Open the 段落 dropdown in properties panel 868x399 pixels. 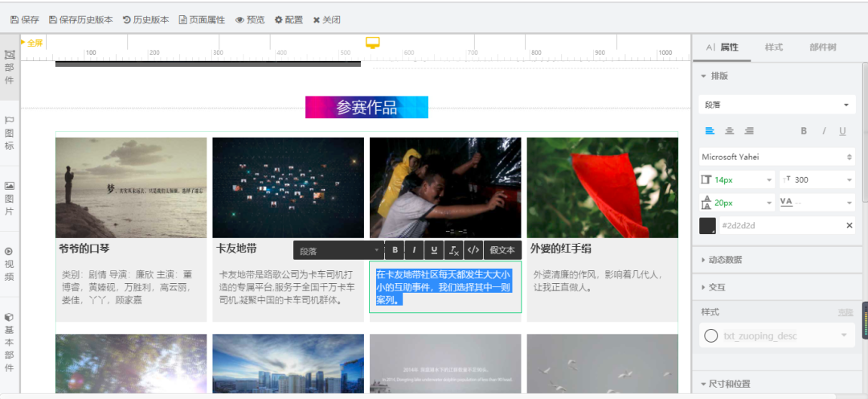click(776, 105)
